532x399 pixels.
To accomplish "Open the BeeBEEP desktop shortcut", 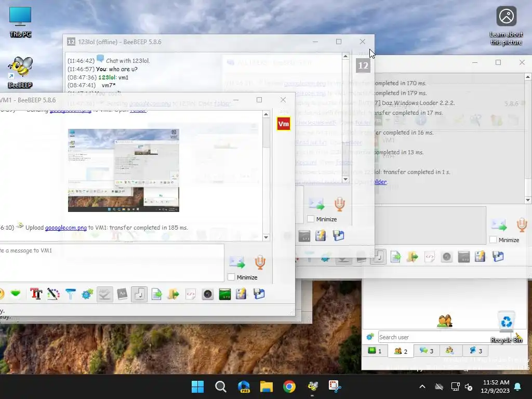I will tap(20, 72).
